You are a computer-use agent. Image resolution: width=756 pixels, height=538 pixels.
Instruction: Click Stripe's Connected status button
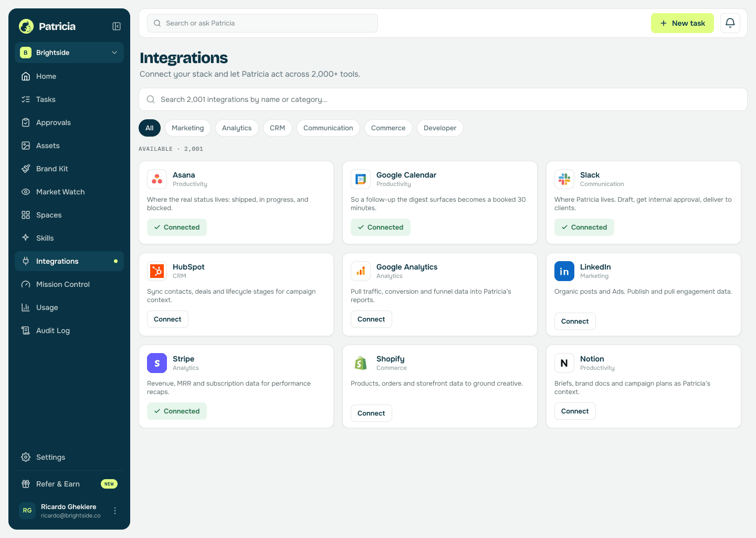[177, 411]
